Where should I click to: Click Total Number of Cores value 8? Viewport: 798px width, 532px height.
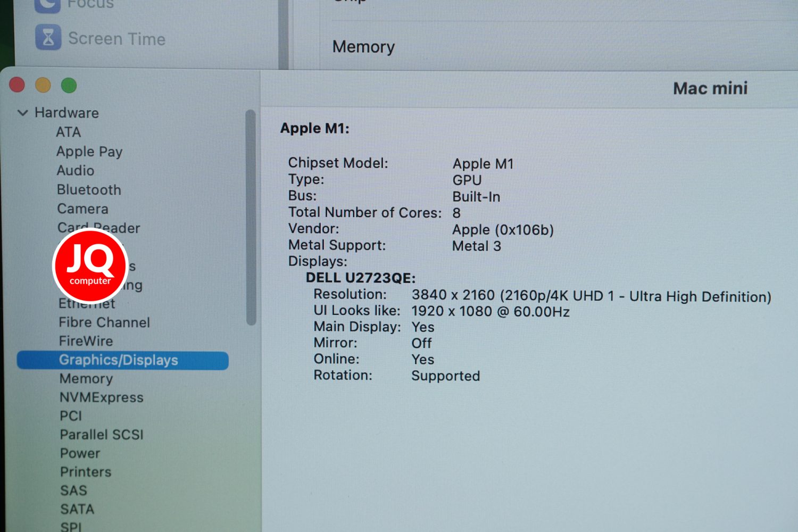tap(456, 213)
